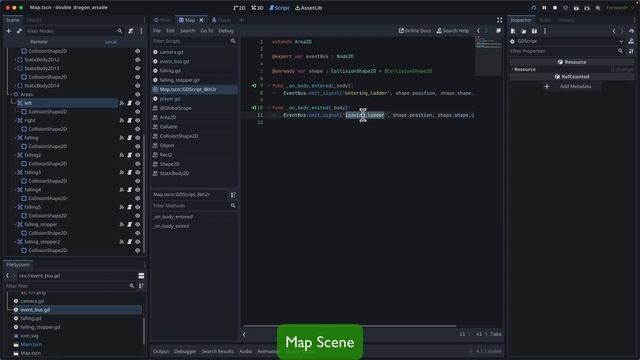This screenshot has width=640, height=360.
Task: Save current resource icon in Inspector
Action: (x=534, y=31)
